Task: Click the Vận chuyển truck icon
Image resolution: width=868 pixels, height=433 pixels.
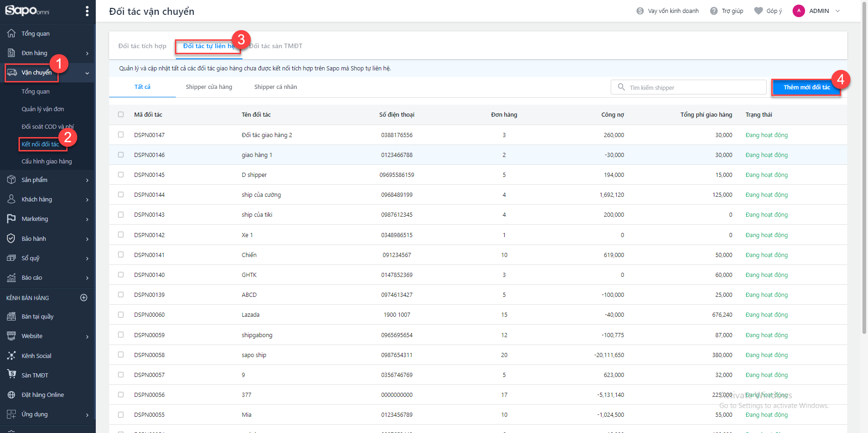Action: click(12, 73)
